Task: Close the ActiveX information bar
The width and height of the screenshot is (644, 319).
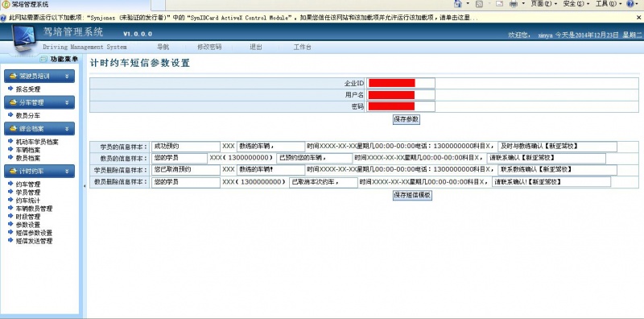Action: 638,18
